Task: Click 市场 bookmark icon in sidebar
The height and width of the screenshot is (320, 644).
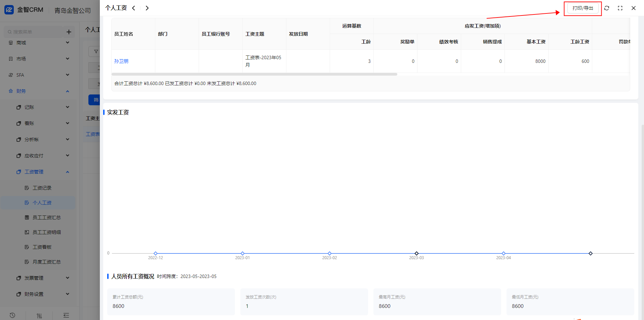Action: (11, 59)
